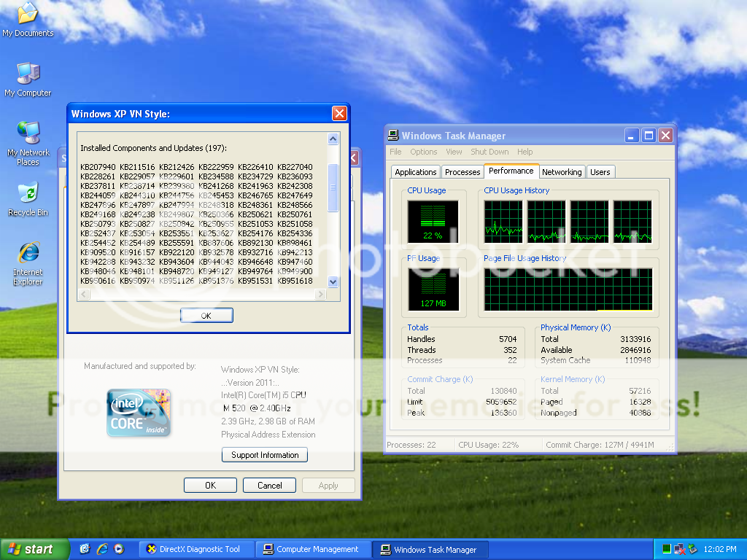Click the Physical Memory Total value 3133916
The height and width of the screenshot is (560, 747).
pyautogui.click(x=635, y=339)
